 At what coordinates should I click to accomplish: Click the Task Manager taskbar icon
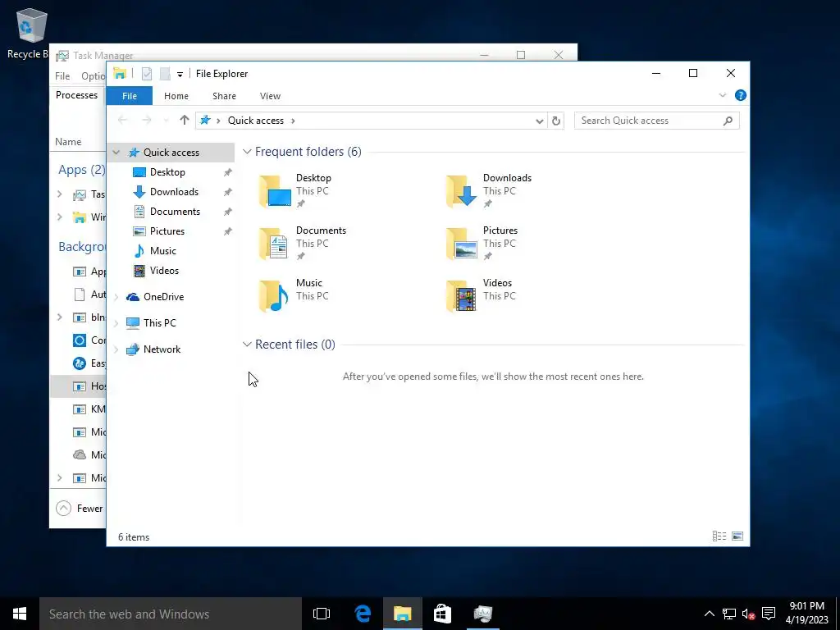click(482, 614)
